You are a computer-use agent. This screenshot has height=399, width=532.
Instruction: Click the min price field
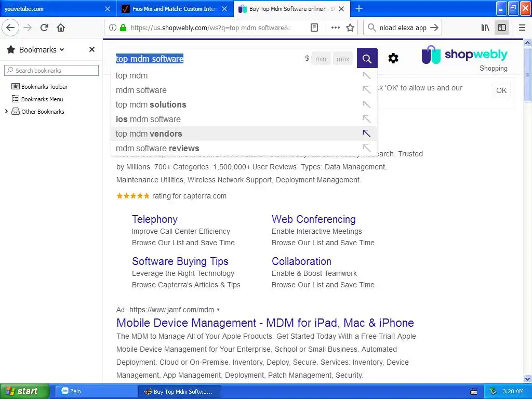coord(321,59)
